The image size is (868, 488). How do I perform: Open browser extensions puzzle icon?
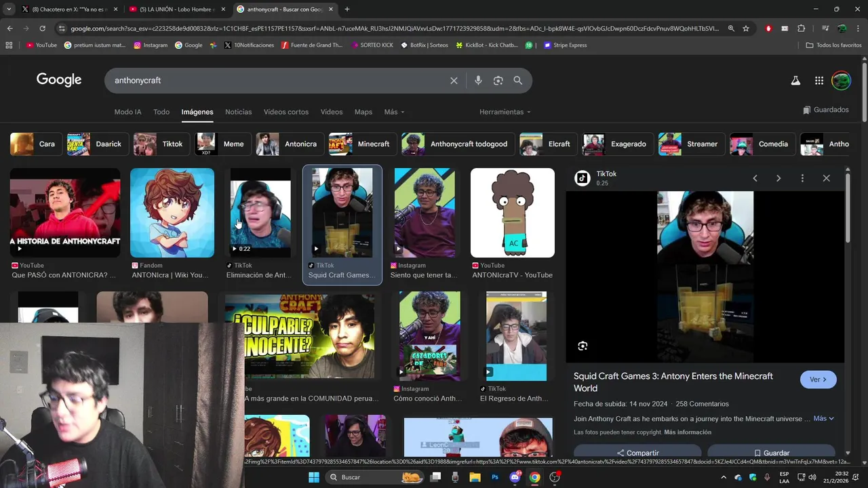click(801, 28)
